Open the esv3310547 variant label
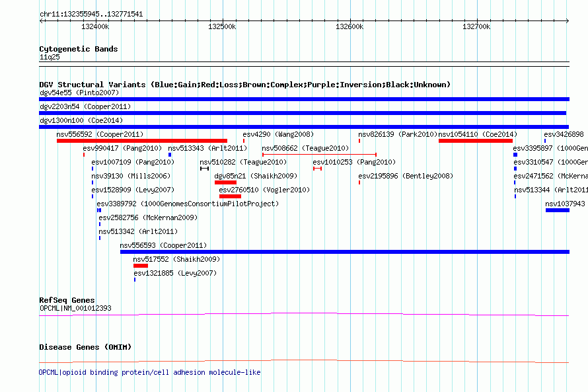The width and height of the screenshot is (588, 392). coord(551,162)
